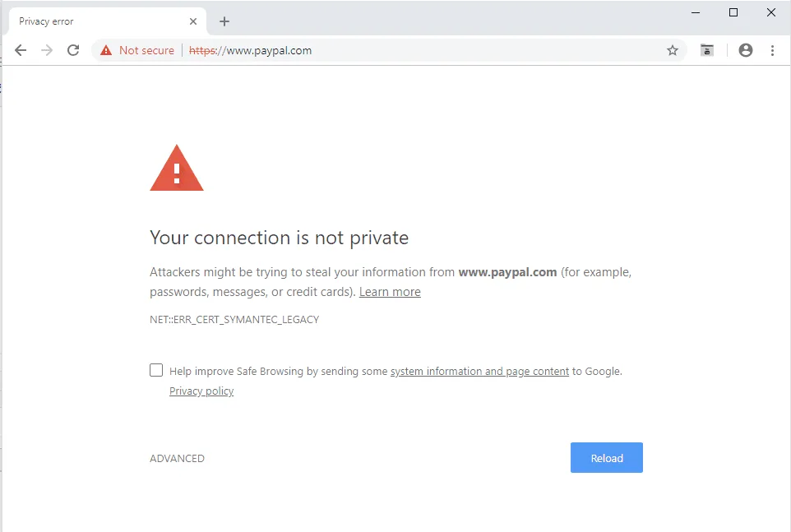Click the blue Reload button
This screenshot has height=532, width=791.
click(x=606, y=458)
